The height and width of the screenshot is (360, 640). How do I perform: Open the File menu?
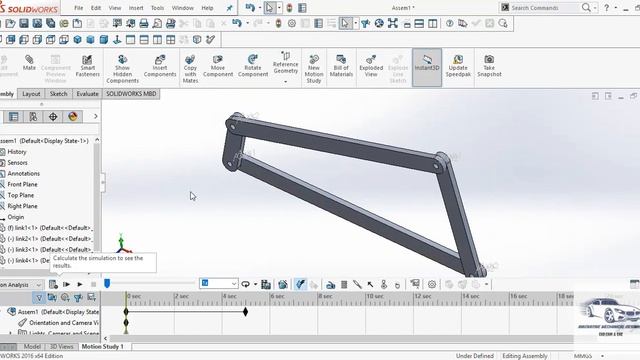pyautogui.click(x=78, y=8)
